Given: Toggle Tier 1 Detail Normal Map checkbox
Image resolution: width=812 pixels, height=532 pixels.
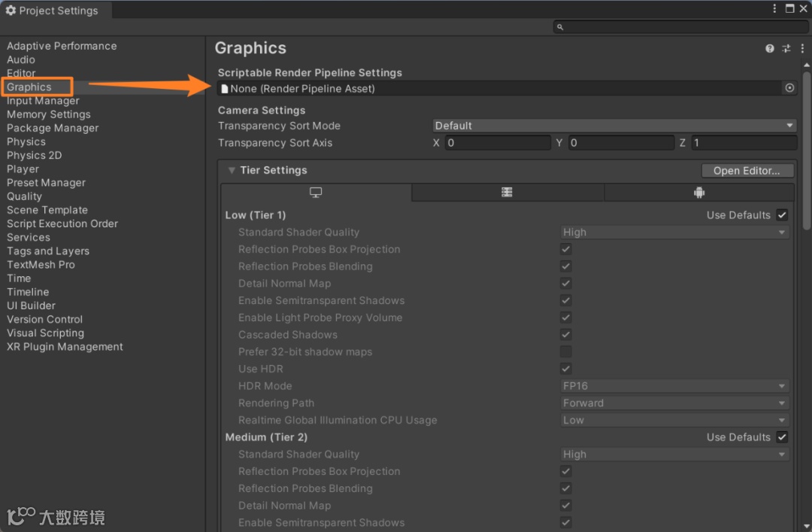Looking at the screenshot, I should click(x=565, y=284).
